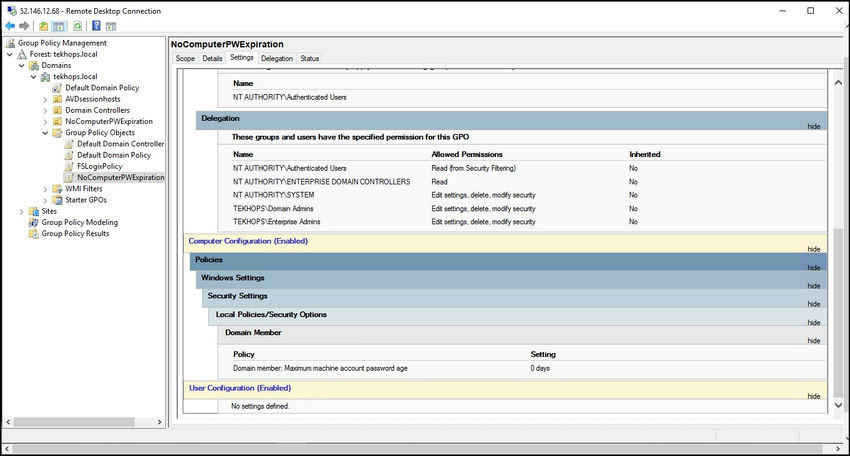Open the Delegation tab
The height and width of the screenshot is (456, 850).
coord(277,59)
